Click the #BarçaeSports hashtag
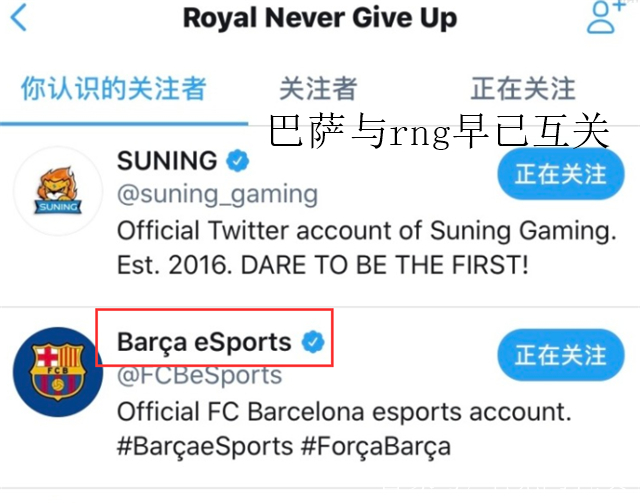 (205, 446)
